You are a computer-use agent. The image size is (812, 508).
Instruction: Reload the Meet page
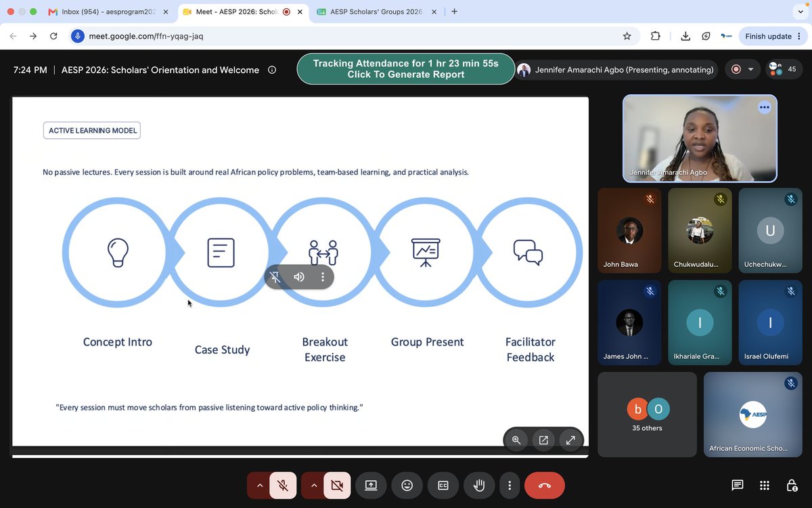53,36
